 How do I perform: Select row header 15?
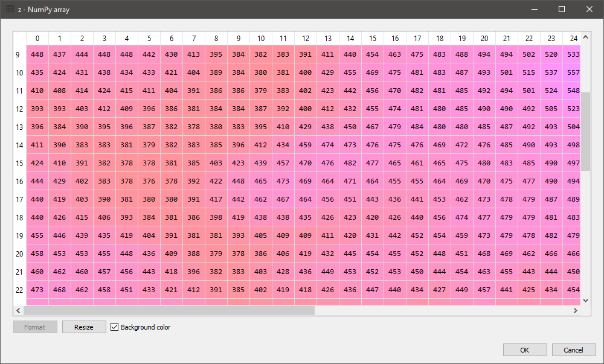19,163
